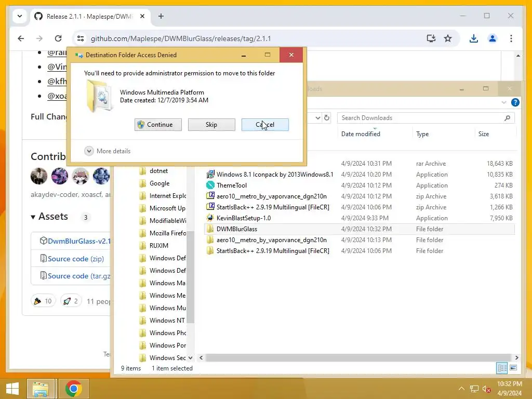Screen dimensions: 532x399
Task: Open the Windows Start button
Action: (x=12, y=389)
